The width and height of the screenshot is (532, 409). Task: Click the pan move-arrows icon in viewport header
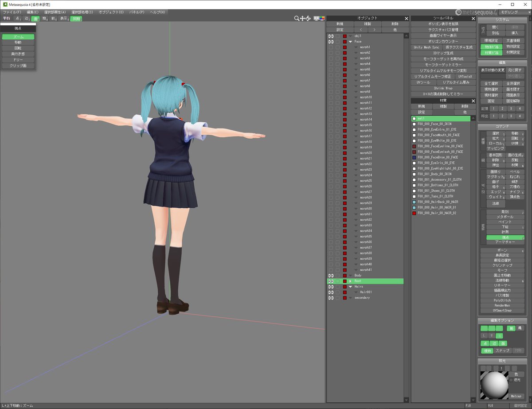pos(303,18)
